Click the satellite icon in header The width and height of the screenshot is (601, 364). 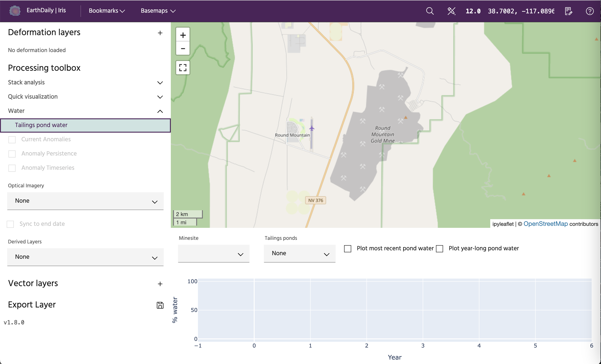point(451,11)
